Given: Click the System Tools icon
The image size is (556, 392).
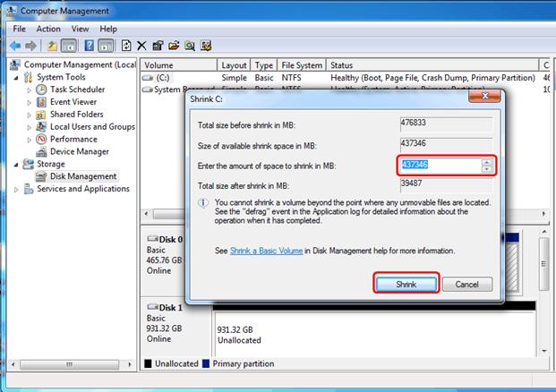Looking at the screenshot, I should 29,77.
